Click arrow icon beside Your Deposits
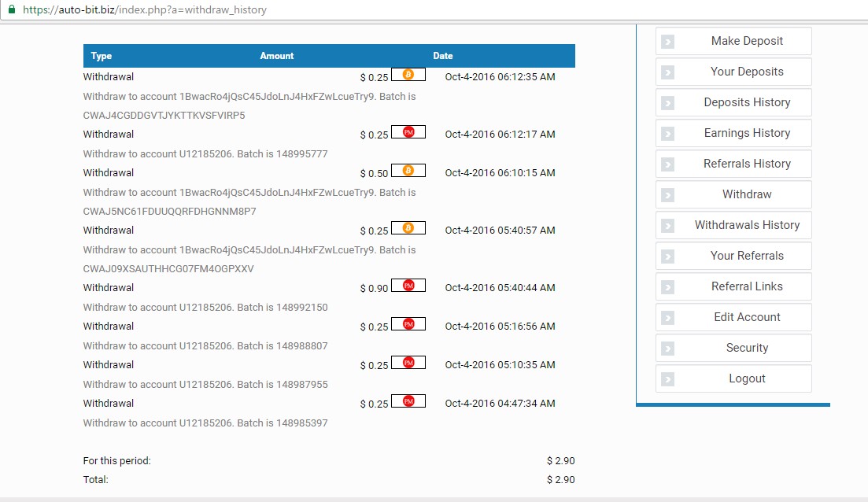 pos(667,72)
